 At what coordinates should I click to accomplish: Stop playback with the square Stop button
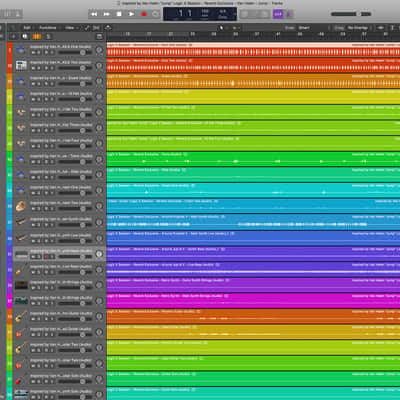119,14
